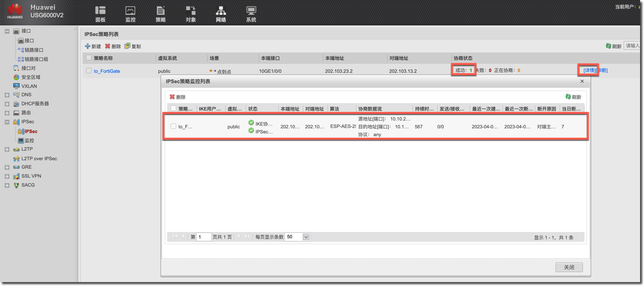
Task: Check the monitor dialog row checkbox
Action: coord(173,126)
